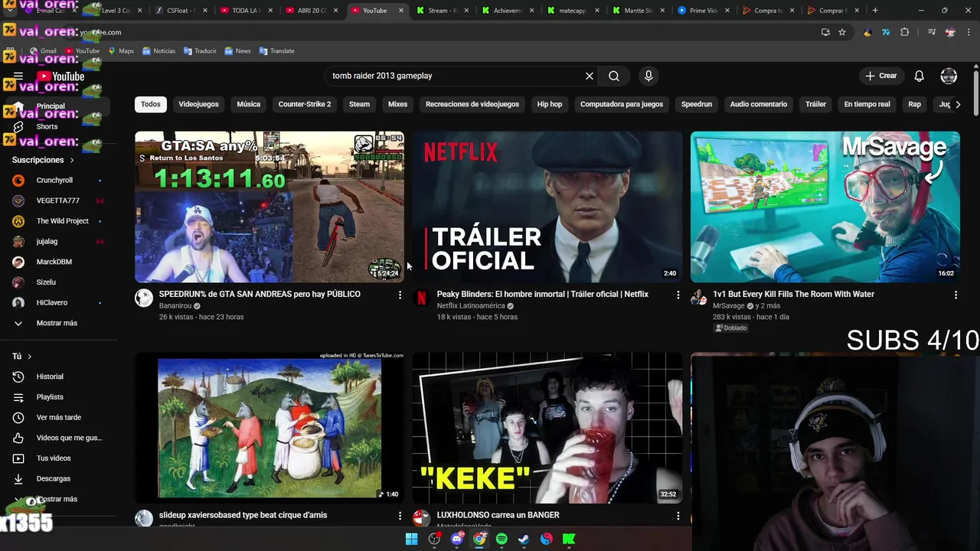Image resolution: width=980 pixels, height=551 pixels.
Task: Bookmark page with the star icon
Action: coord(842,32)
